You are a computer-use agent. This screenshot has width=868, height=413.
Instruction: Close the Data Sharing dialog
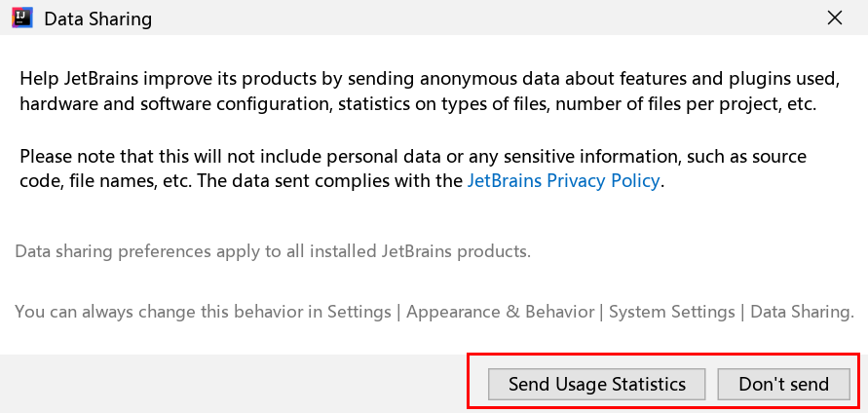click(835, 18)
